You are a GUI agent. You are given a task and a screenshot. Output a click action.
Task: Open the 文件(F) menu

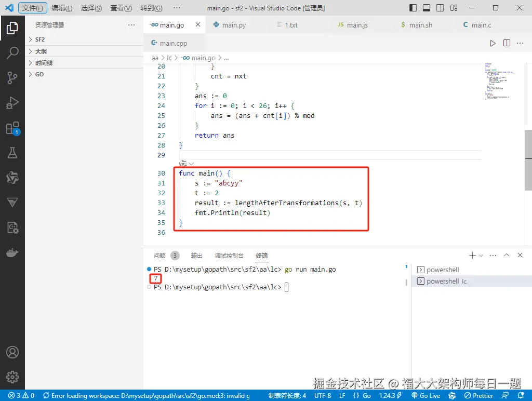(33, 8)
